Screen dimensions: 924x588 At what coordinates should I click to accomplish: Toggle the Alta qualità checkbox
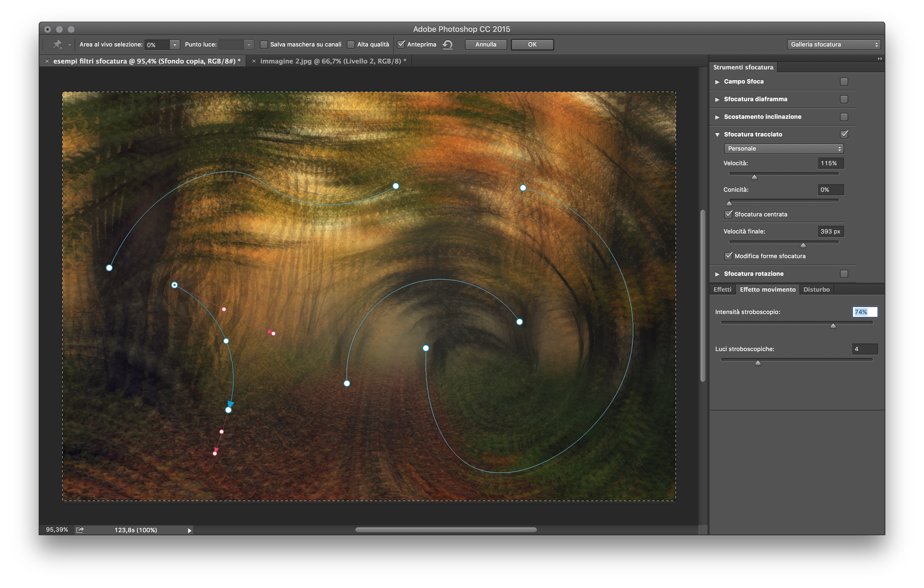(351, 44)
